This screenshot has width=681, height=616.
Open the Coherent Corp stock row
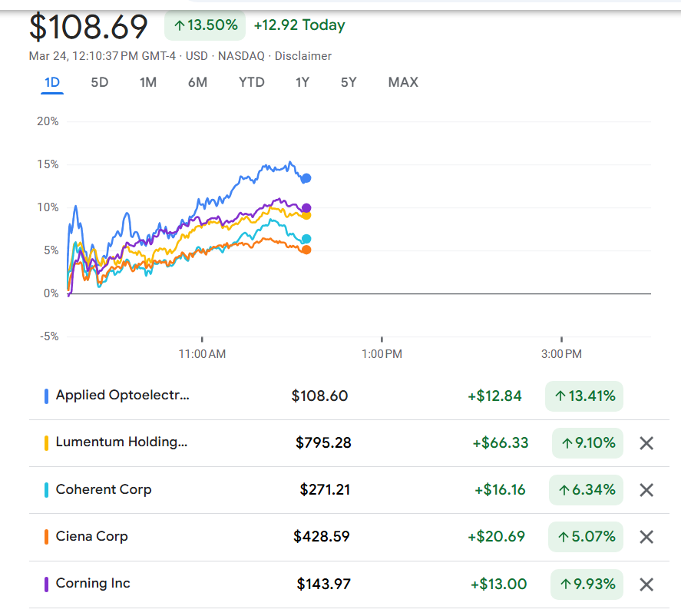click(349, 490)
